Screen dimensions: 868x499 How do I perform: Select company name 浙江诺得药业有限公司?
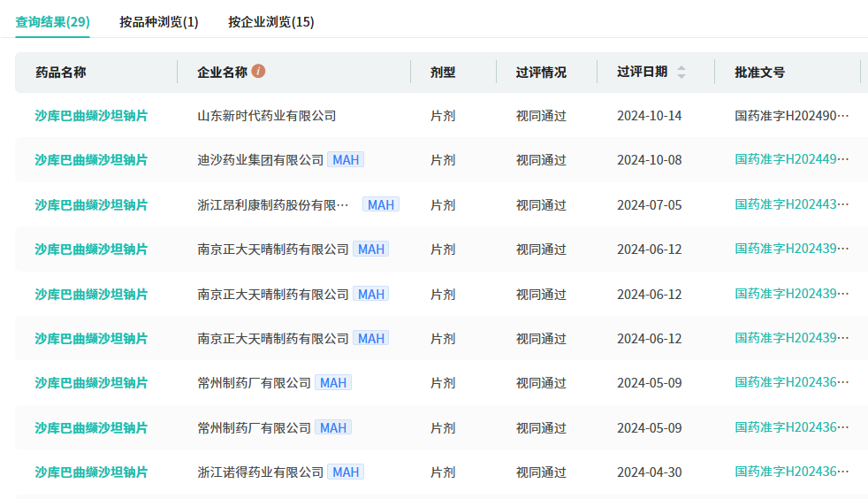(261, 472)
